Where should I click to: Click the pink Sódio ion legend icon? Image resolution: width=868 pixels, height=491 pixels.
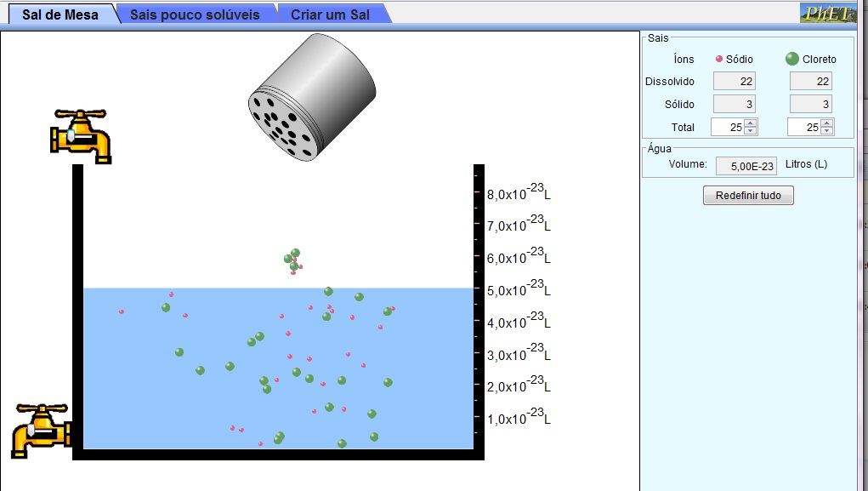click(719, 60)
